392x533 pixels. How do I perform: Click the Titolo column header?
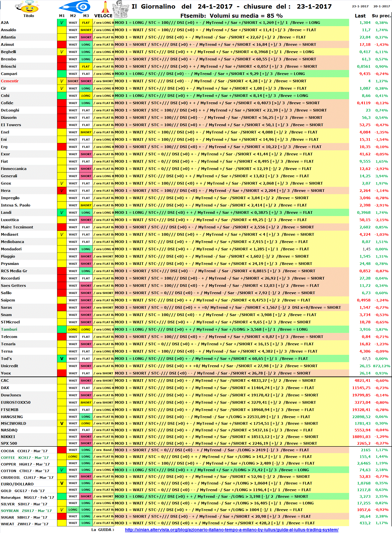[x=29, y=16]
